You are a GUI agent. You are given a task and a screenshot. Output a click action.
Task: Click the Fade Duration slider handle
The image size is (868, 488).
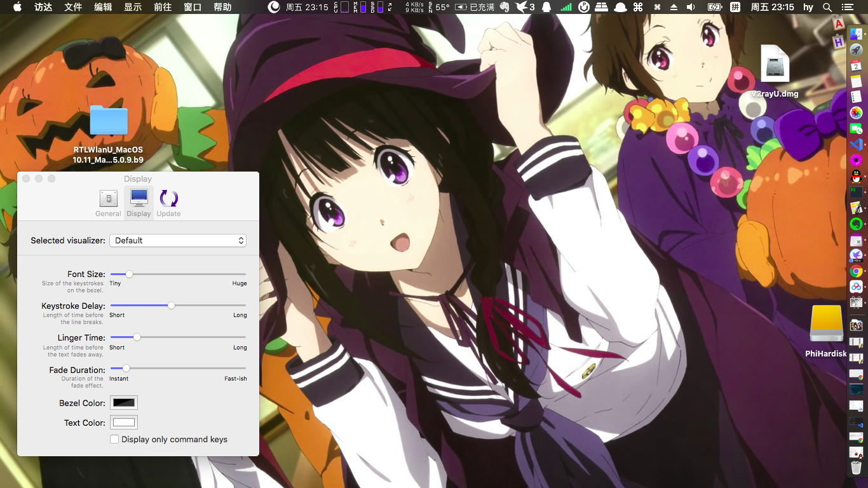[126, 368]
